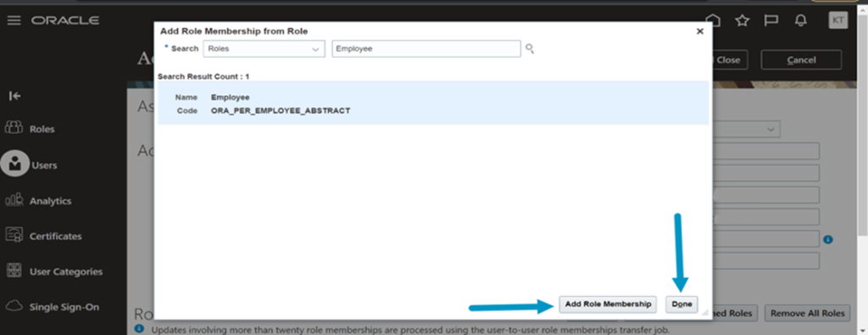Screen dimensions: 868x335
Task: Open KT user profile avatar
Action: [838, 20]
